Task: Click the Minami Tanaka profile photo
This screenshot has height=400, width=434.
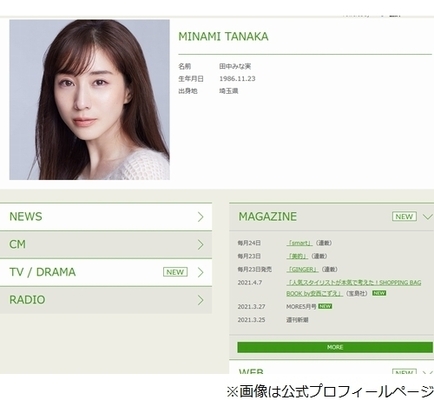Action: pyautogui.click(x=89, y=100)
